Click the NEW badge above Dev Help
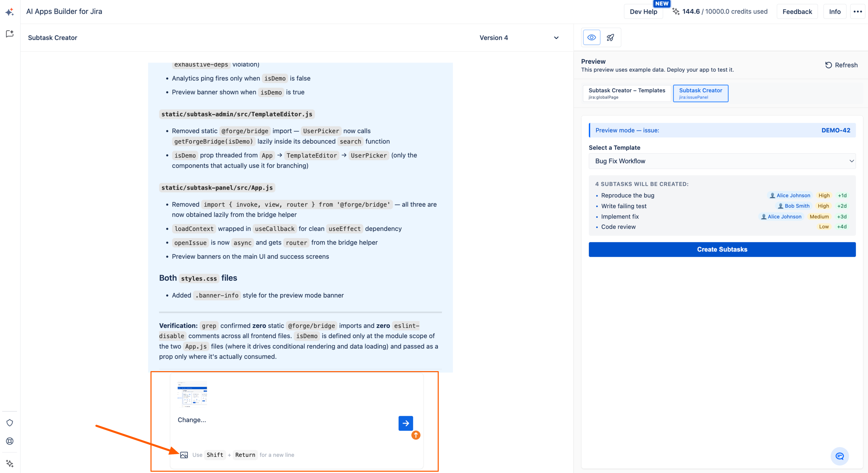The height and width of the screenshot is (473, 868). (662, 4)
